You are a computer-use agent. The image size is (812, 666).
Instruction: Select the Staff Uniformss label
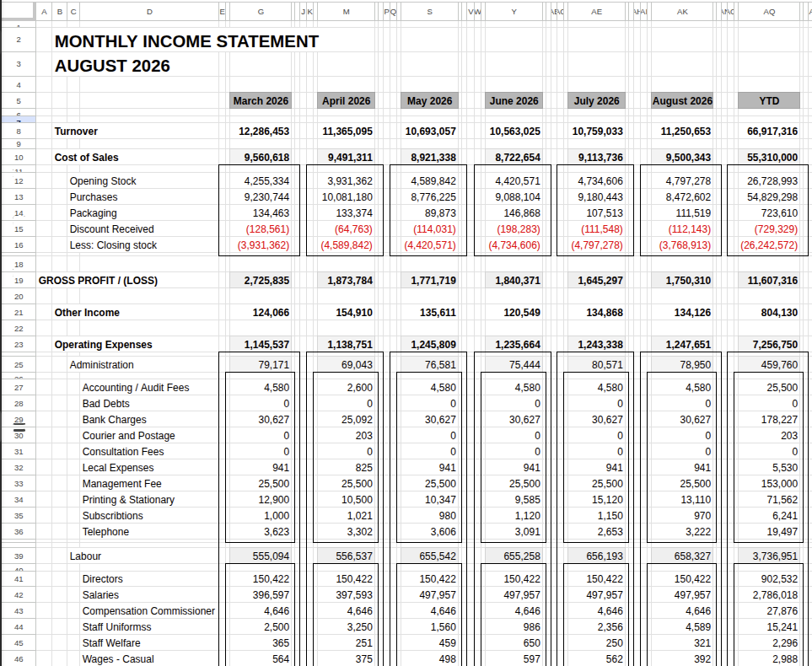click(x=116, y=628)
